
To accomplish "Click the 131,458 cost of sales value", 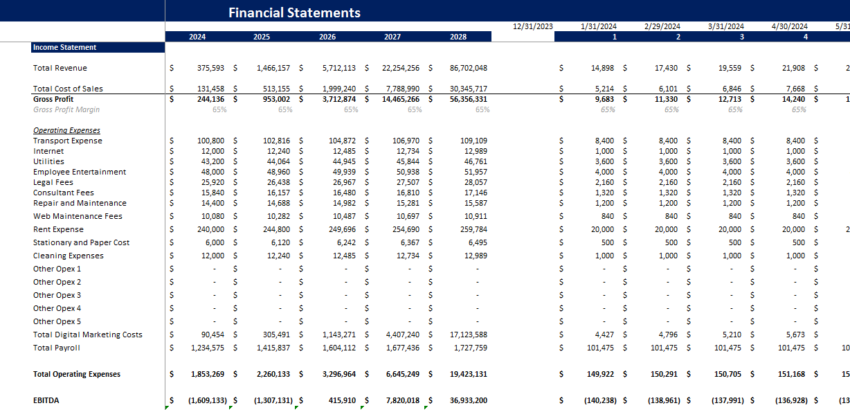I will coord(211,88).
